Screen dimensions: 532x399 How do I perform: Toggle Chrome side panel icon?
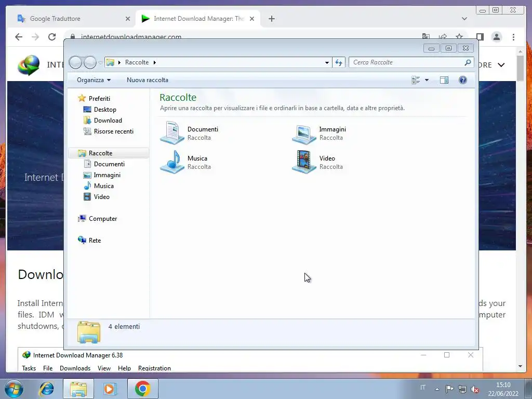pyautogui.click(x=480, y=37)
